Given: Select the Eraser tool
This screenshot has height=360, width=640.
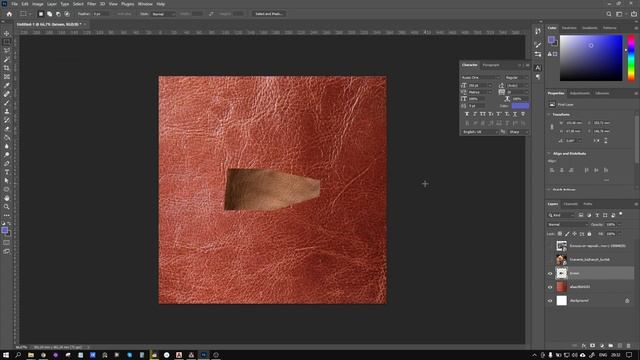Looking at the screenshot, I should (x=7, y=129).
